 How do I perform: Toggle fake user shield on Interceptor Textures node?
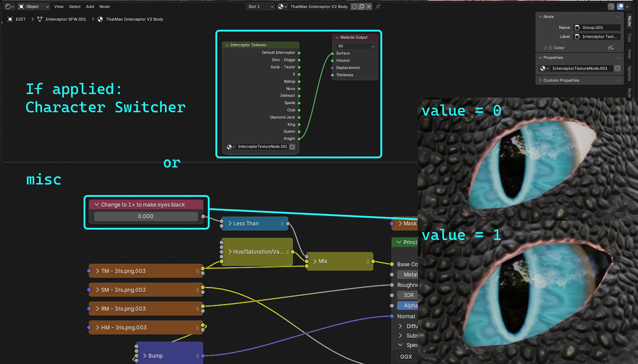pos(292,147)
